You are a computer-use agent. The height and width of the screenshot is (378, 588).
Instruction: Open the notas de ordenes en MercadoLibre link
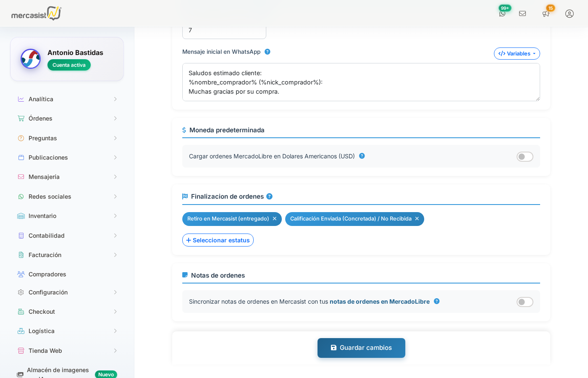point(379,302)
